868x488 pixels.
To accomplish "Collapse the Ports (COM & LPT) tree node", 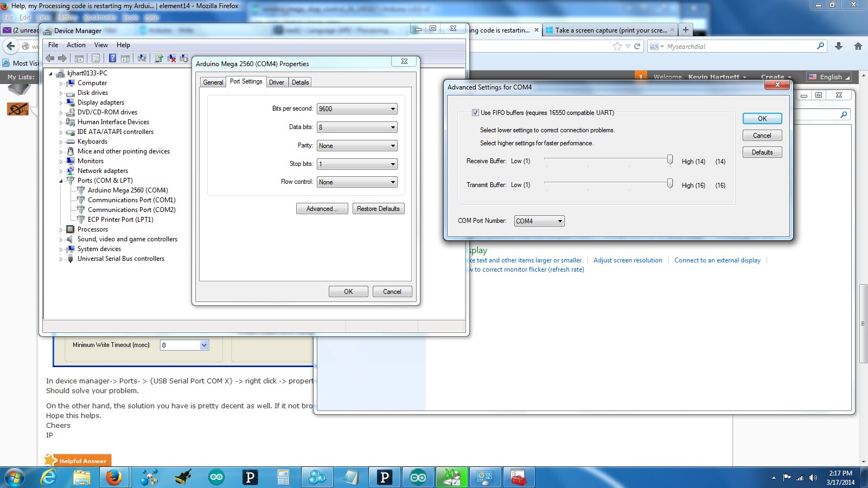I will click(61, 181).
